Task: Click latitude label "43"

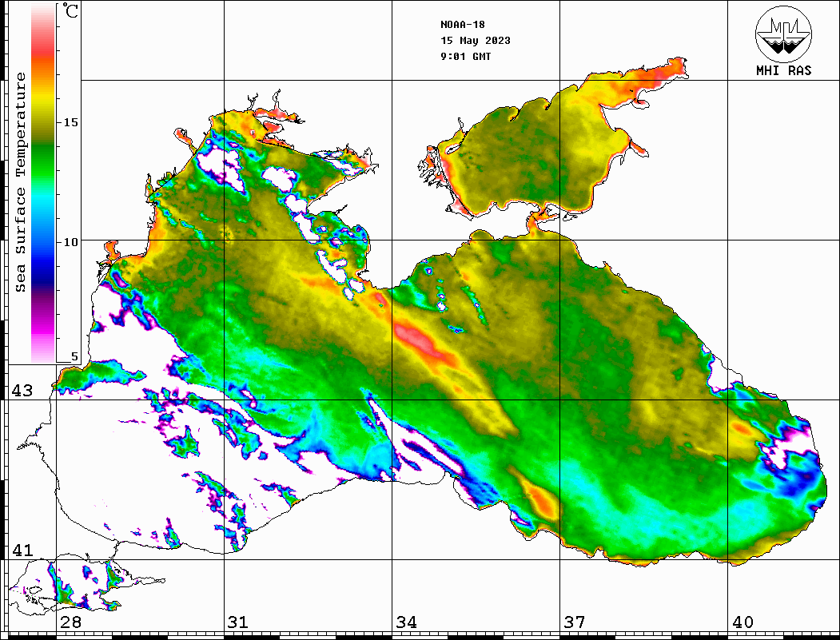Action: point(22,391)
